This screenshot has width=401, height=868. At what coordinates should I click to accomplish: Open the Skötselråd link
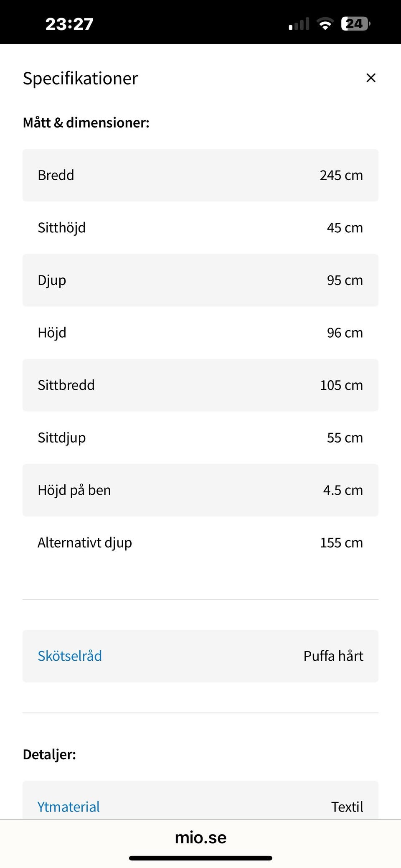coord(70,656)
